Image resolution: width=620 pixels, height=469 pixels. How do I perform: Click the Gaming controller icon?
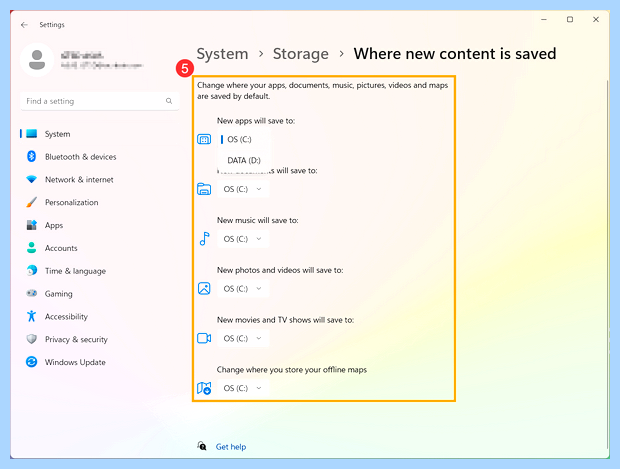(32, 293)
